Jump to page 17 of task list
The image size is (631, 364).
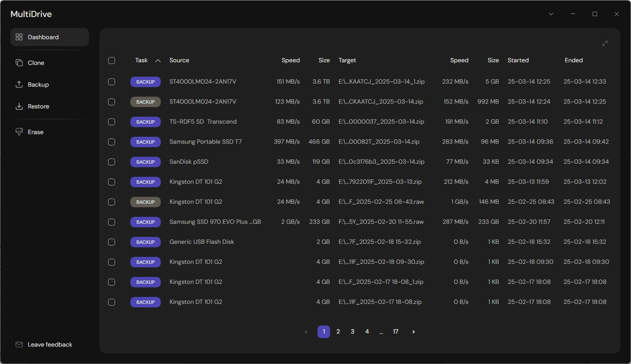396,332
